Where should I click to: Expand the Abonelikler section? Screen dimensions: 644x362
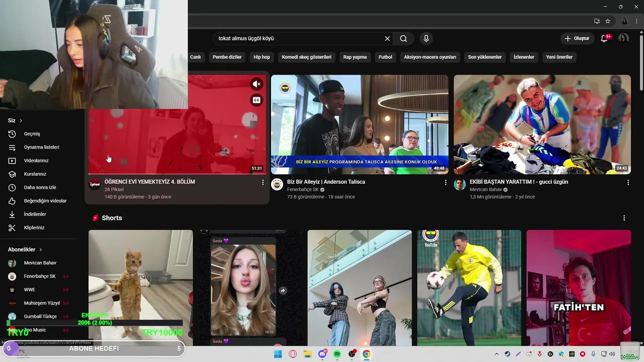click(25, 249)
